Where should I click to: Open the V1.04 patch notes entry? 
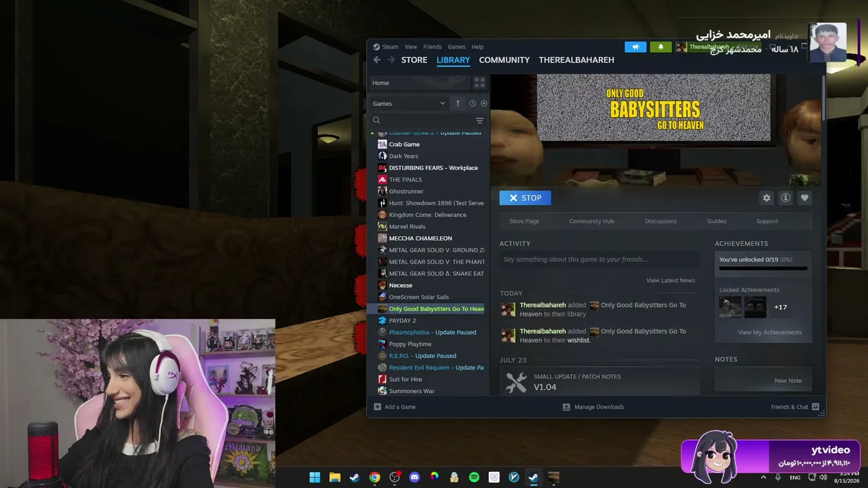599,382
